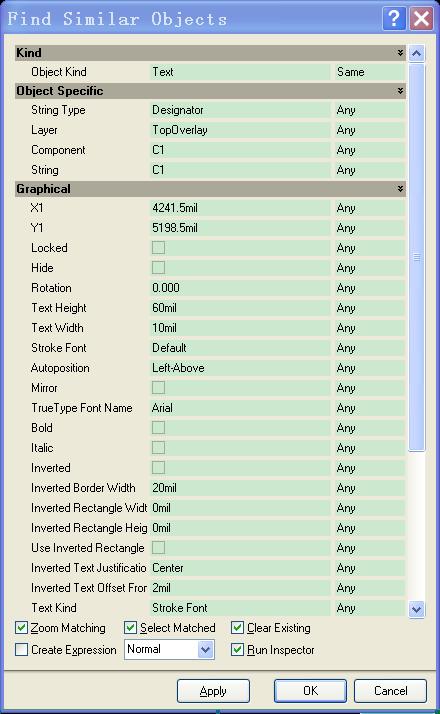Select Inverted Text Offset value 2mil
Screen dimensions: 440x714
(x=240, y=588)
